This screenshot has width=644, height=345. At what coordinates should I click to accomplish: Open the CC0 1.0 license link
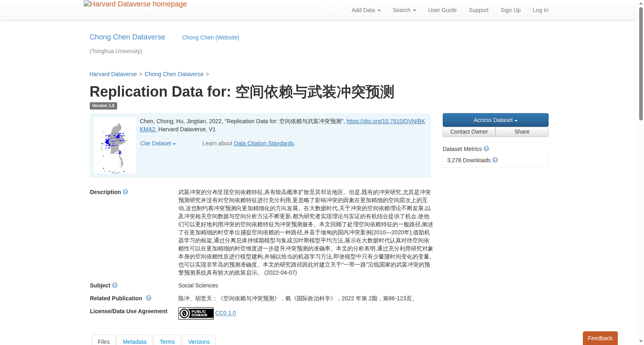[225, 313]
